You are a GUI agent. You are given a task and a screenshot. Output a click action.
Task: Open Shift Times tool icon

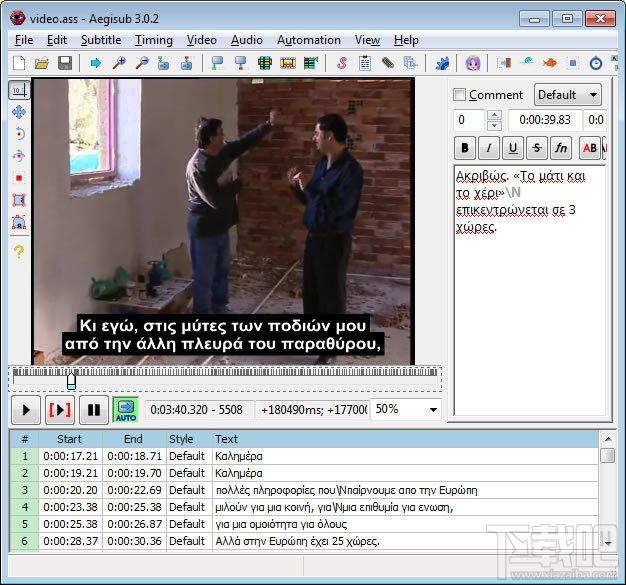point(504,63)
